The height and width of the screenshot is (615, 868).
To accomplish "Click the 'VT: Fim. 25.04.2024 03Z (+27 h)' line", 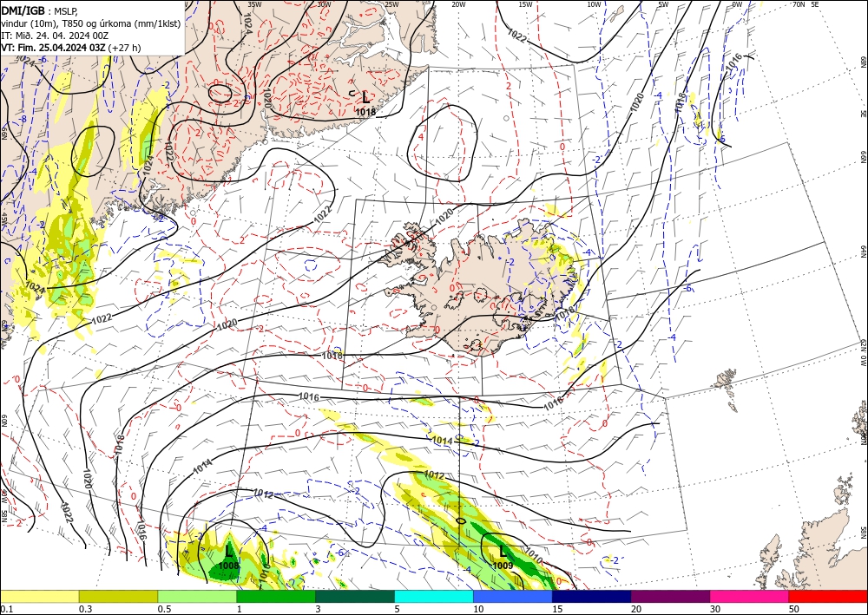I will point(71,48).
